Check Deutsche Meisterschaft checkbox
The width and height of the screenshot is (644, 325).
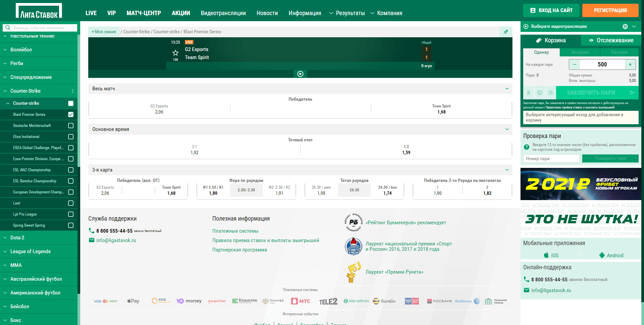tap(71, 126)
